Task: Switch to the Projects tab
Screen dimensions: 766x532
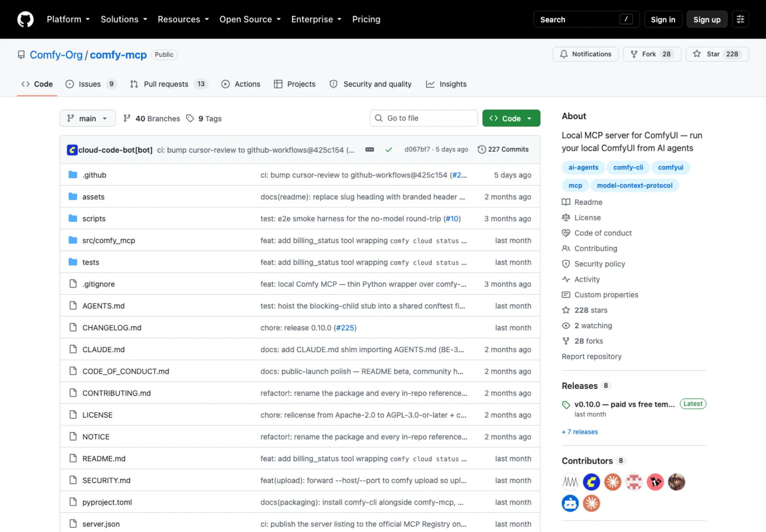Action: click(294, 84)
